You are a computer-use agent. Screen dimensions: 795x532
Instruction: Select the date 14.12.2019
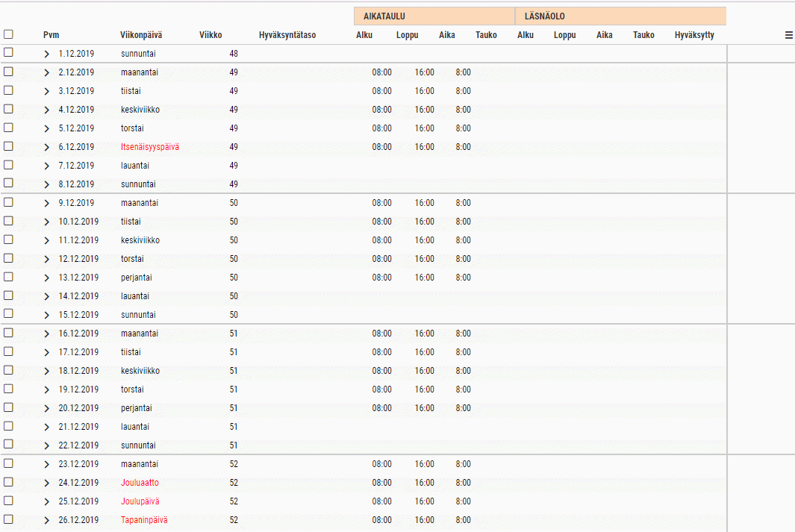(78, 296)
